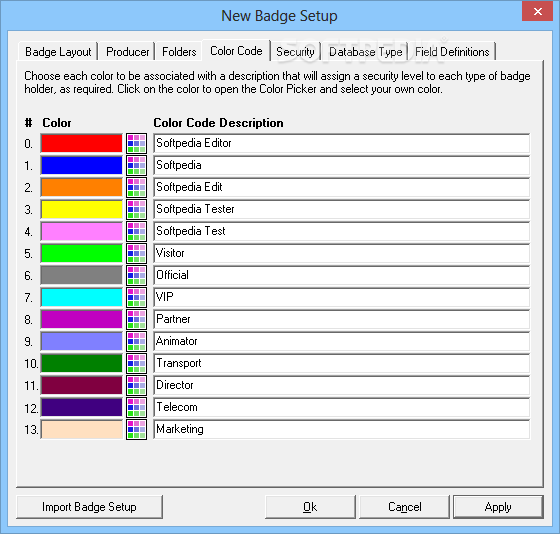Image resolution: width=560 pixels, height=534 pixels.
Task: Edit the Director description field
Action: click(341, 385)
